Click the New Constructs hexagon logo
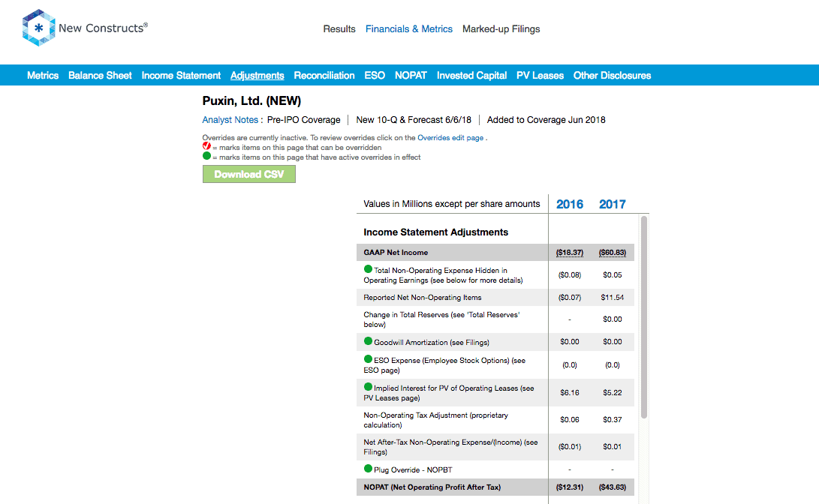Screen dimensions: 819x504 38,28
